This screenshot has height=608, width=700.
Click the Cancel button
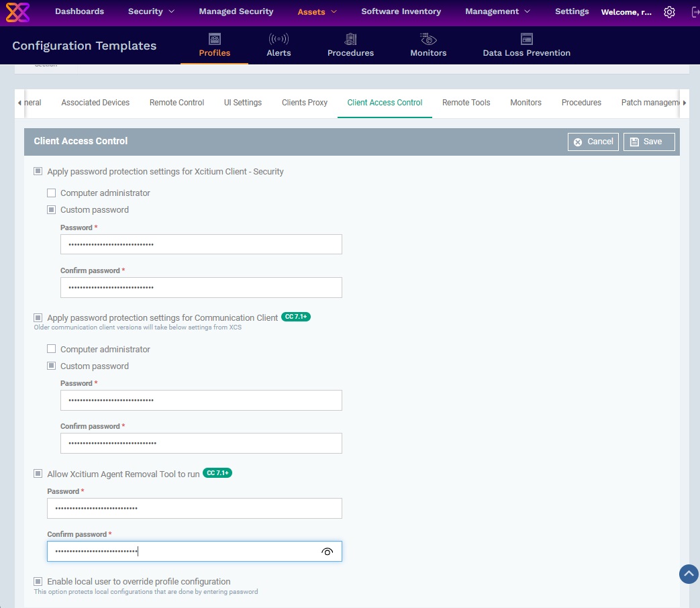coord(593,142)
